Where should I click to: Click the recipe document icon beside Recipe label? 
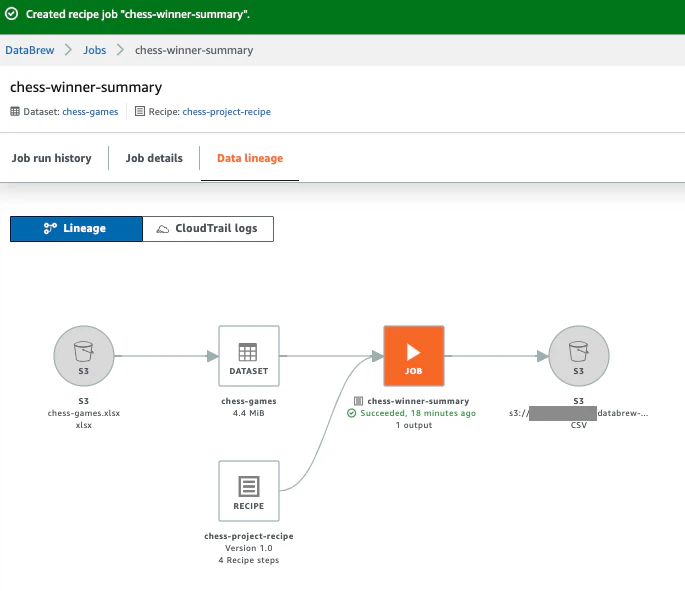[x=140, y=111]
